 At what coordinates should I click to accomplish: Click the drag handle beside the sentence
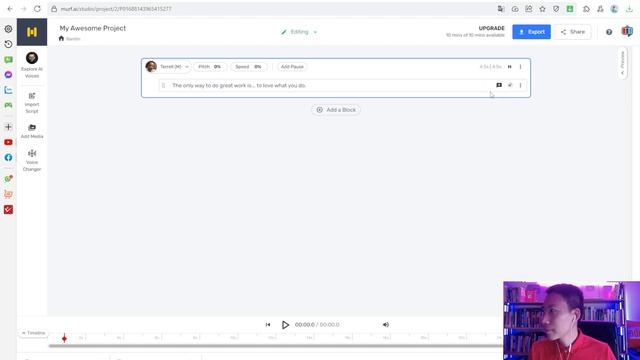pos(164,85)
